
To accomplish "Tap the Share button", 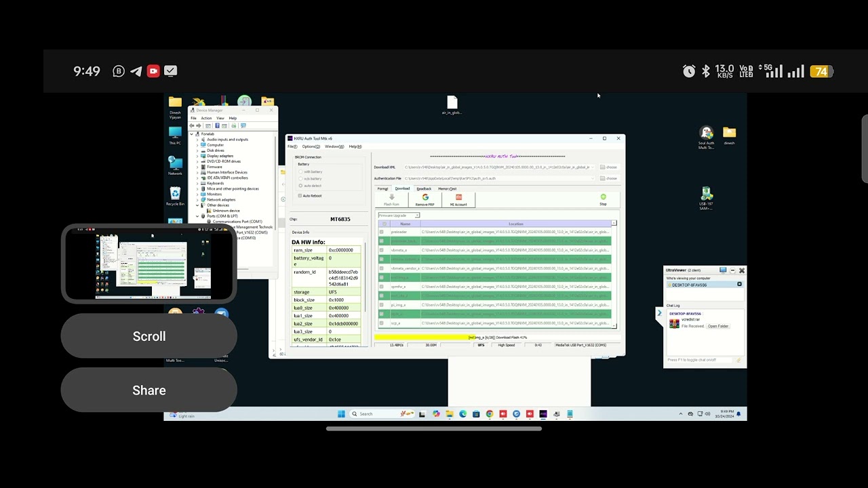I will tap(149, 390).
